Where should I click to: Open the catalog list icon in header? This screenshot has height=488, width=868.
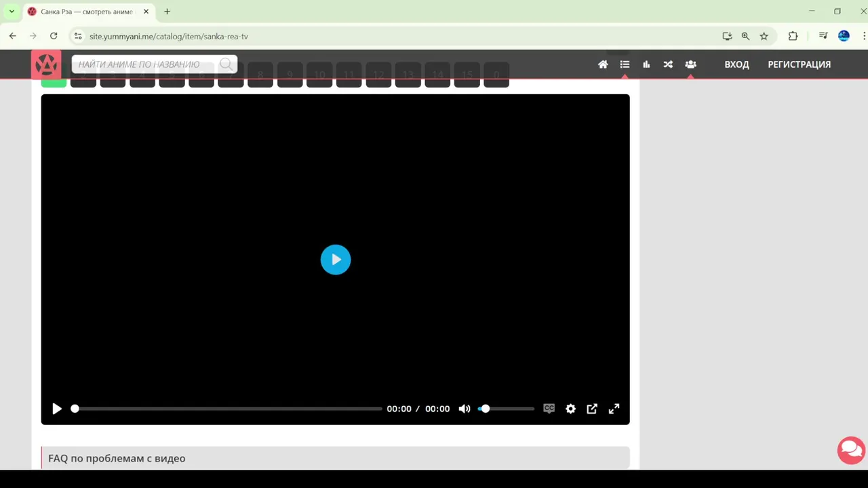coord(625,64)
